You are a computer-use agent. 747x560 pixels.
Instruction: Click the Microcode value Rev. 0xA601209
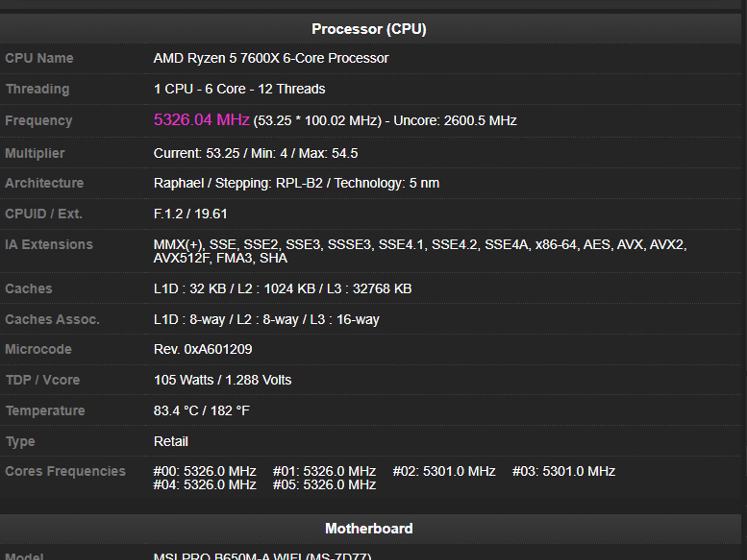203,349
